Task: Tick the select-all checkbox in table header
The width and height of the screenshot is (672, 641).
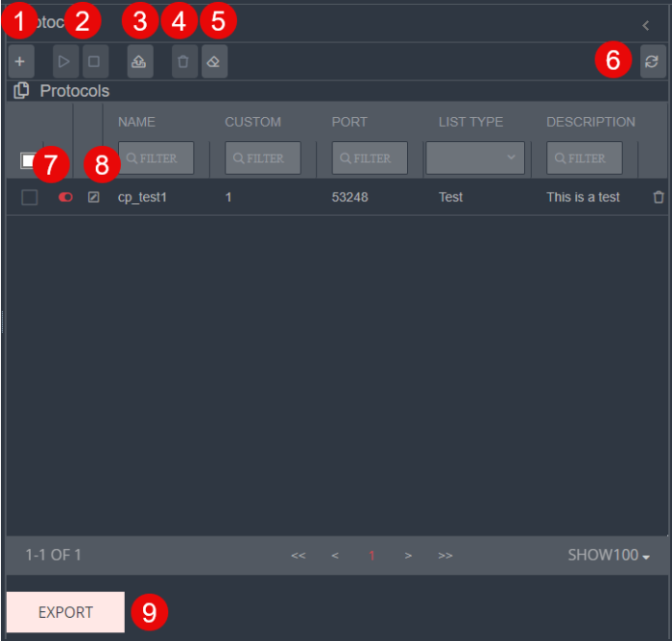Action: click(28, 161)
